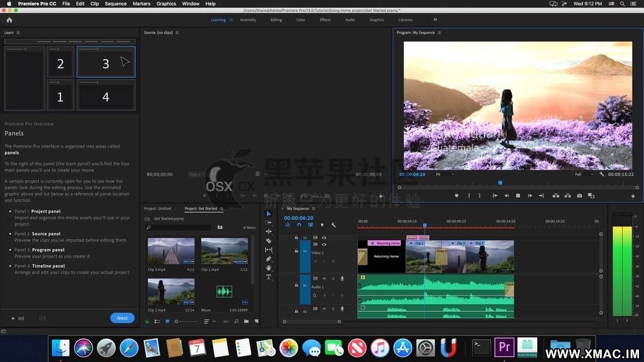Viewport: 644px width, 362px height.
Task: Toggle Snap magnet in timeline
Action: pos(299,225)
